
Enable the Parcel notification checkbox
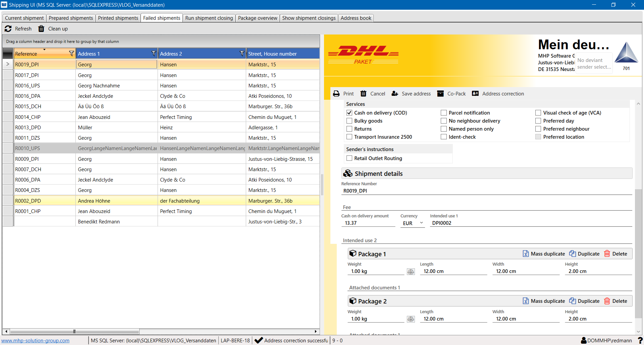(444, 113)
